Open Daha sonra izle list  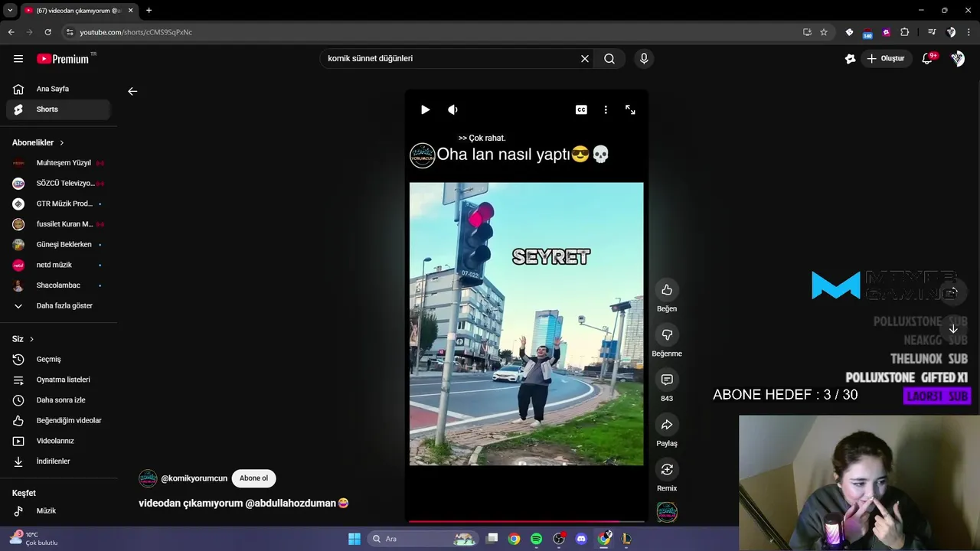(58, 400)
